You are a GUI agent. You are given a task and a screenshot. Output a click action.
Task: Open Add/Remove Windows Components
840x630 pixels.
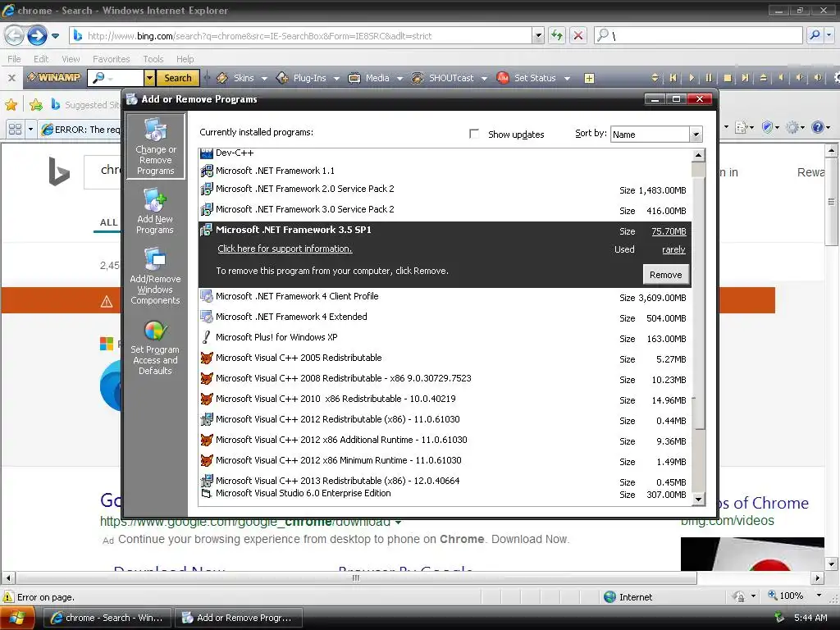pos(155,276)
